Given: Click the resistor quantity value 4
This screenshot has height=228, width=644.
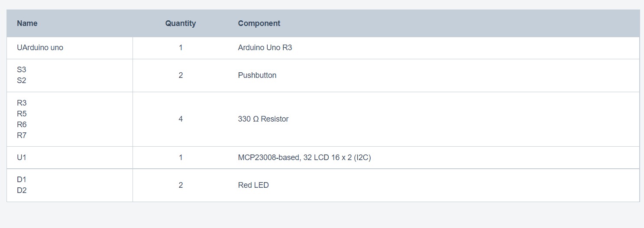Looking at the screenshot, I should (x=181, y=119).
